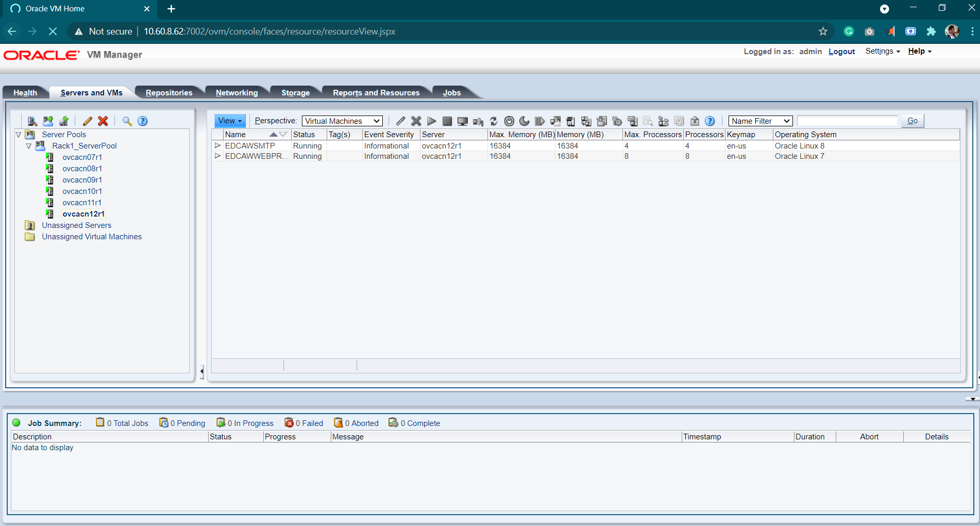
Task: Open the Settings dropdown menu
Action: click(x=883, y=51)
